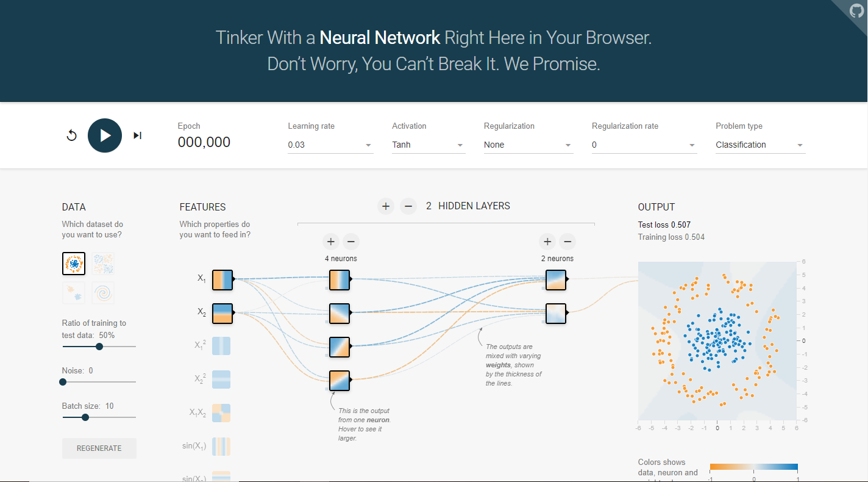Remove a hidden layer with the minus icon
The height and width of the screenshot is (482, 868).
408,206
